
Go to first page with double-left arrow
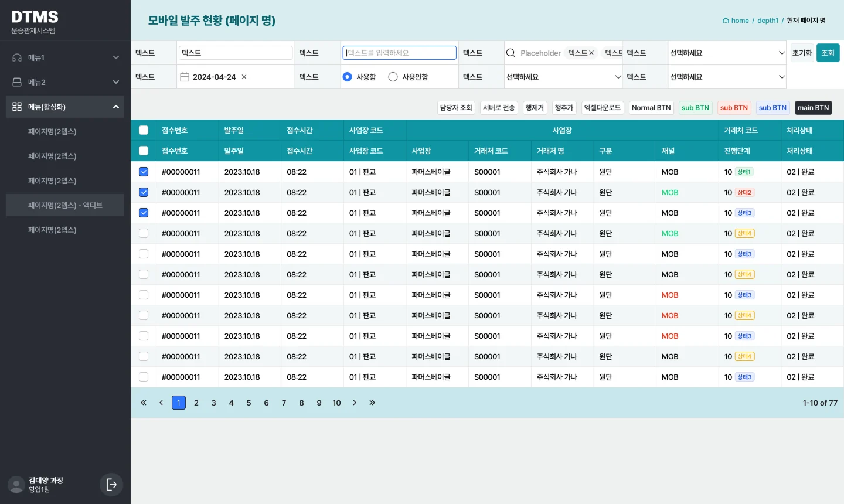144,403
